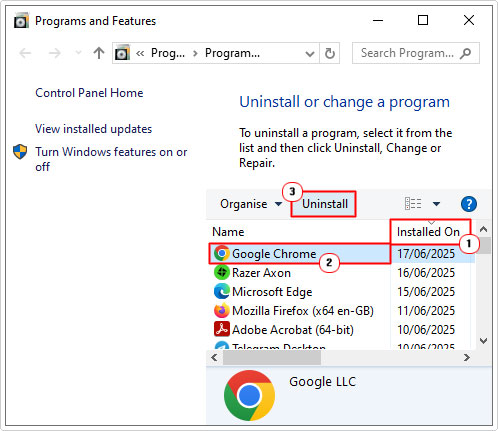Viewport: 498px width, 431px height.
Task: Click the vertical scrollbar up arrow
Action: [x=483, y=229]
